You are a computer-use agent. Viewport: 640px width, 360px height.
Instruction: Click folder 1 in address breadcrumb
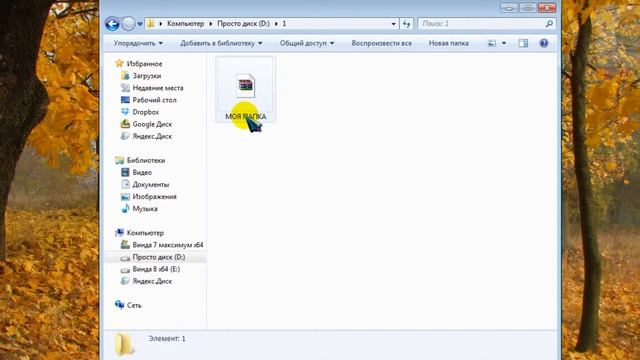[284, 24]
